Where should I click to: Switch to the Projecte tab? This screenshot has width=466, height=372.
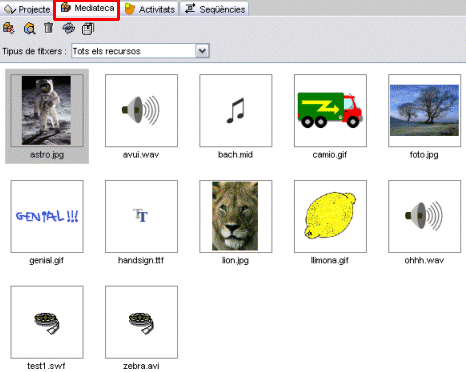tap(27, 9)
